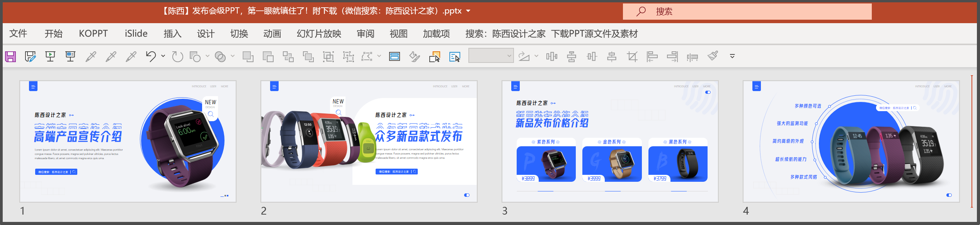Select slide 2 thumbnail 众多新品款式发布
This screenshot has width=980, height=225.
(x=369, y=141)
